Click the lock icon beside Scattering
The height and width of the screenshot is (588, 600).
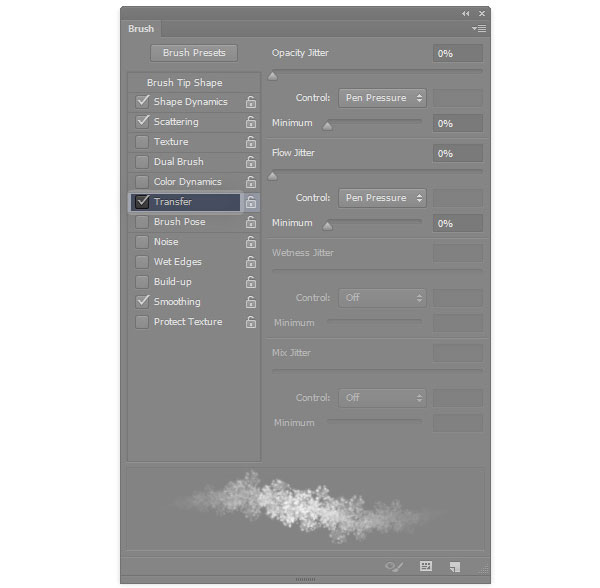tap(251, 122)
